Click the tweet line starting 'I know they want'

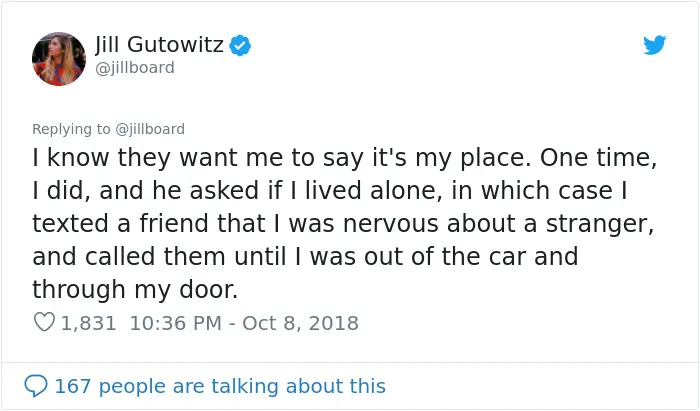(x=345, y=158)
